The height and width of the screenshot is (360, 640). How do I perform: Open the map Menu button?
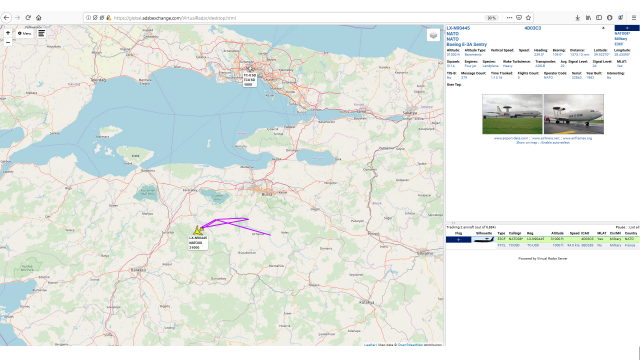[24, 33]
